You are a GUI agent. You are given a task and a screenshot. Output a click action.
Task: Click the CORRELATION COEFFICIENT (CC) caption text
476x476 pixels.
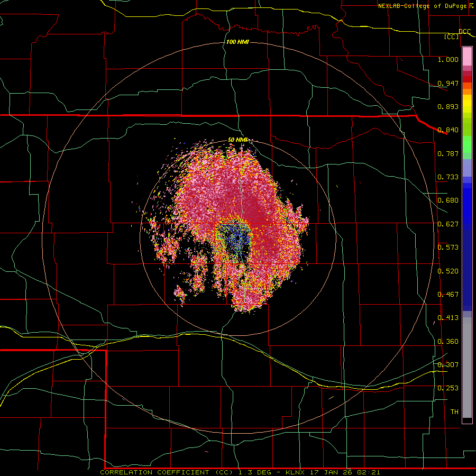click(x=167, y=472)
